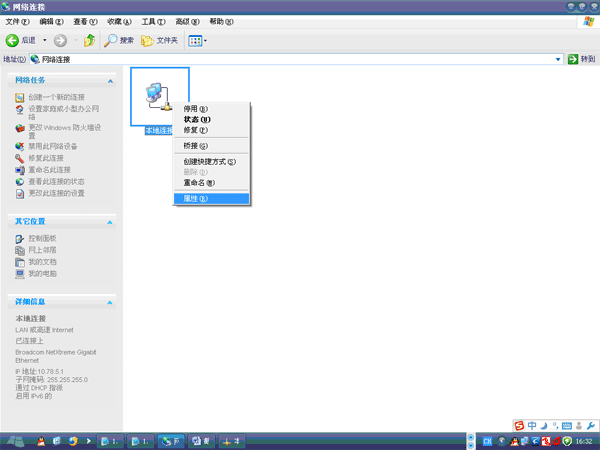Open Search (搜索) in the toolbar

click(119, 41)
